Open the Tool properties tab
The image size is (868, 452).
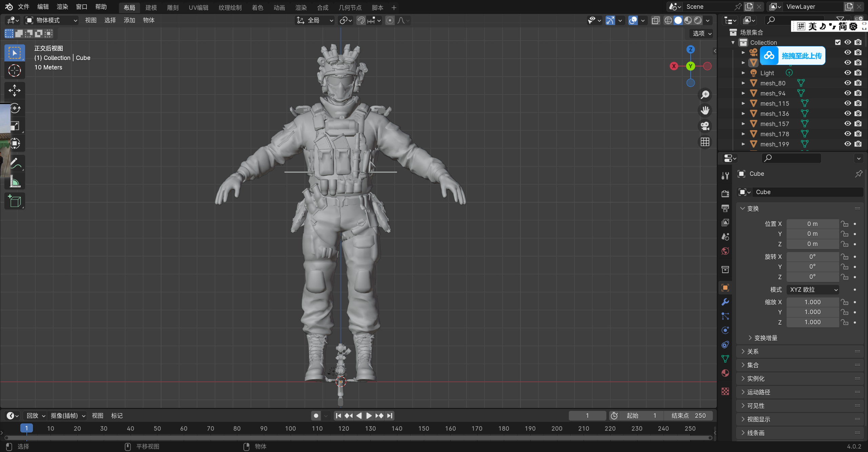tap(725, 176)
